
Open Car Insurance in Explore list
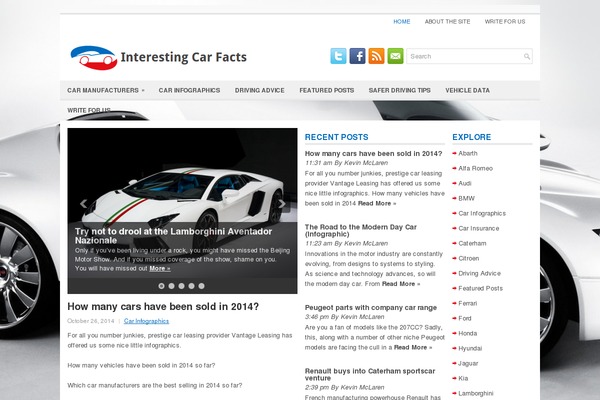tap(479, 229)
